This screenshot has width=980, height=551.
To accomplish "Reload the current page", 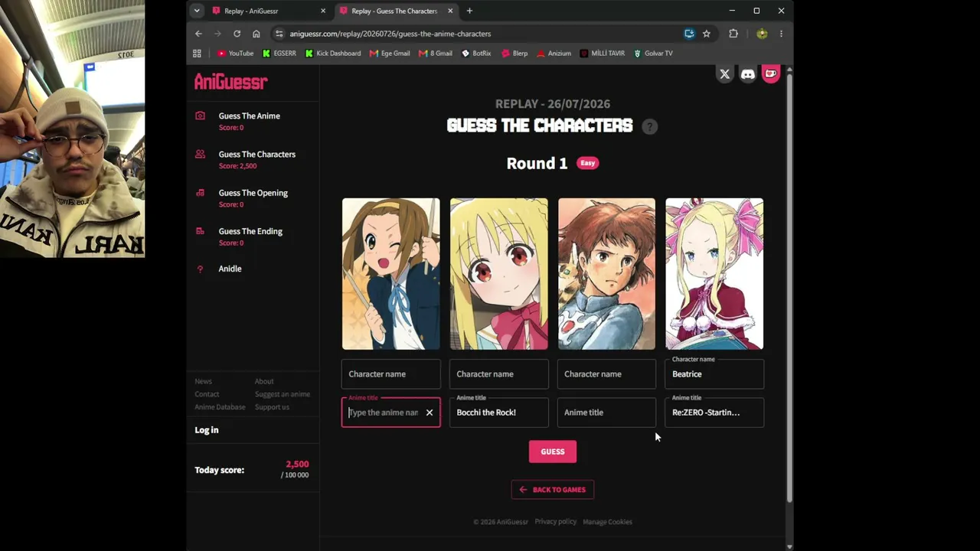I will coord(237,34).
